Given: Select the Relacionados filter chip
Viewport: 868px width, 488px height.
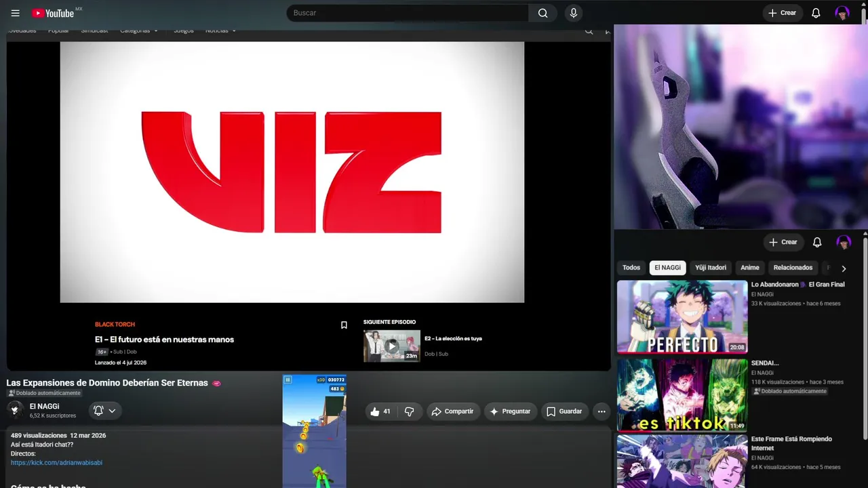Looking at the screenshot, I should (x=793, y=268).
